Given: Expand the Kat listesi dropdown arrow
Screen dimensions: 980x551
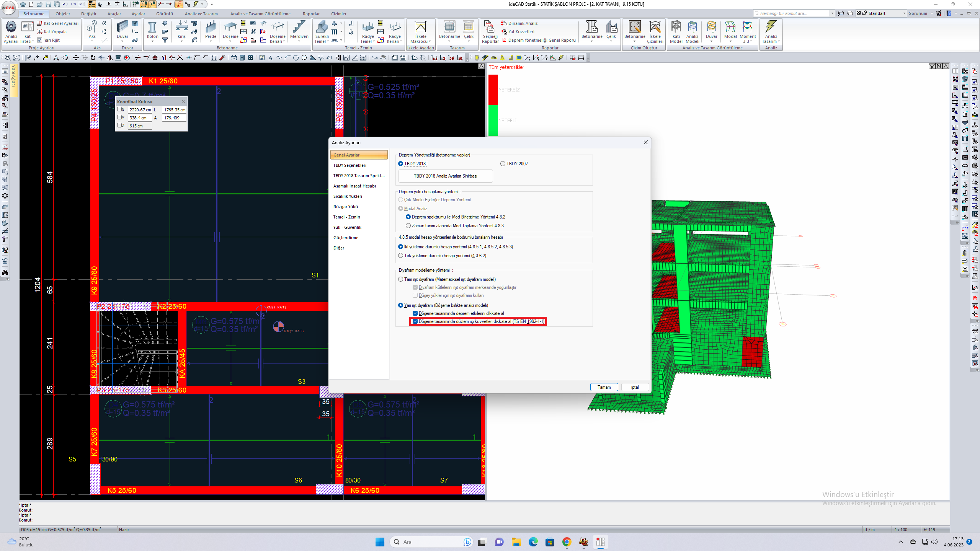Looking at the screenshot, I should pos(33,41).
